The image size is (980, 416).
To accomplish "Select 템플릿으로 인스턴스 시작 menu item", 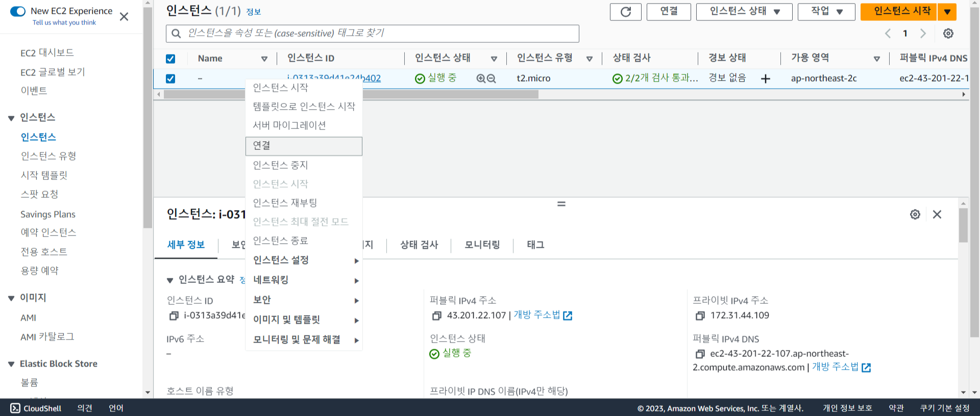I will coord(304,107).
